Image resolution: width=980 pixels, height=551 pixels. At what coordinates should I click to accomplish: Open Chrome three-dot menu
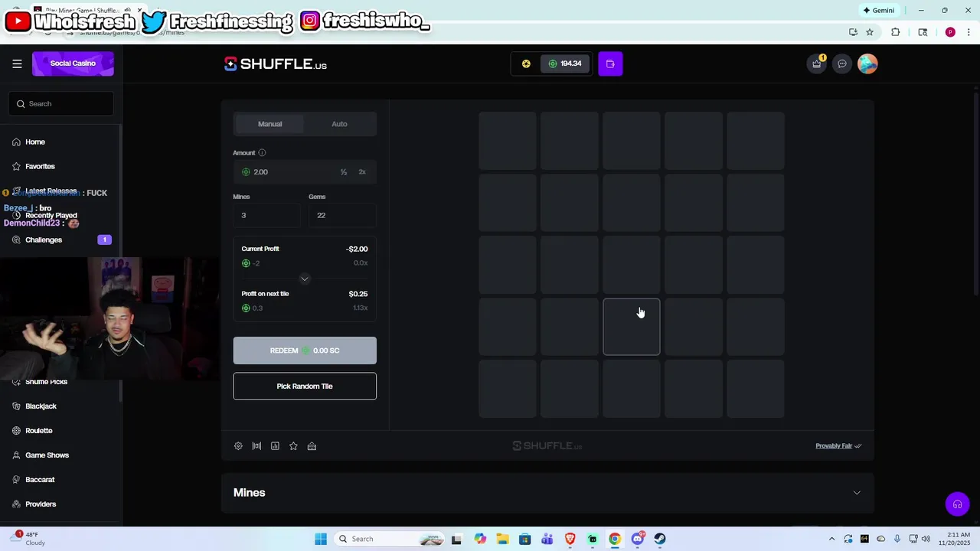[969, 32]
